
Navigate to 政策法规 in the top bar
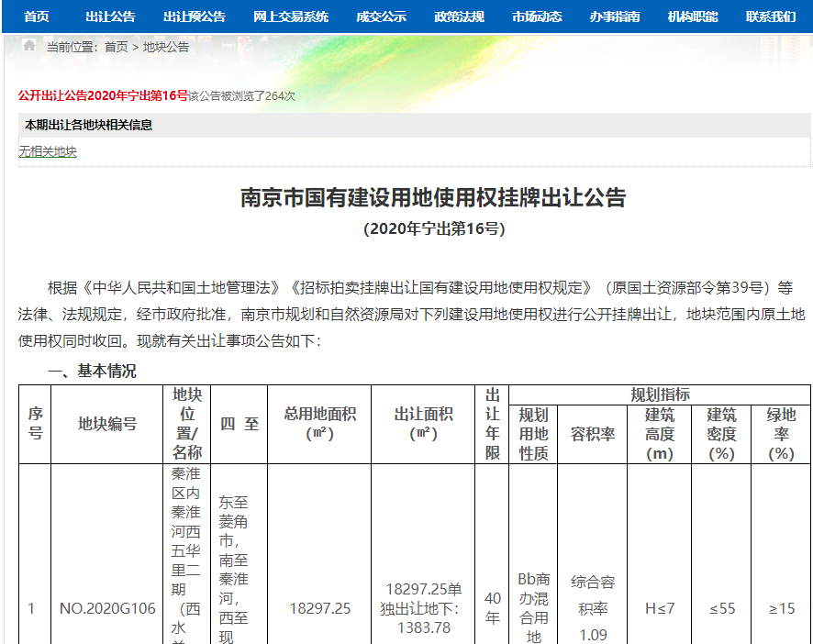(459, 17)
